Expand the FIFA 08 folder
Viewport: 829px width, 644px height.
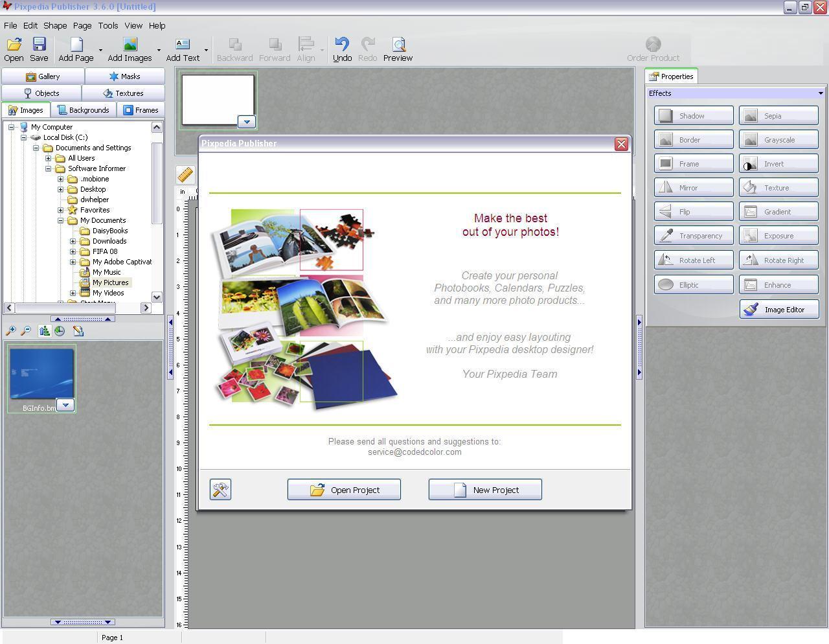point(73,251)
